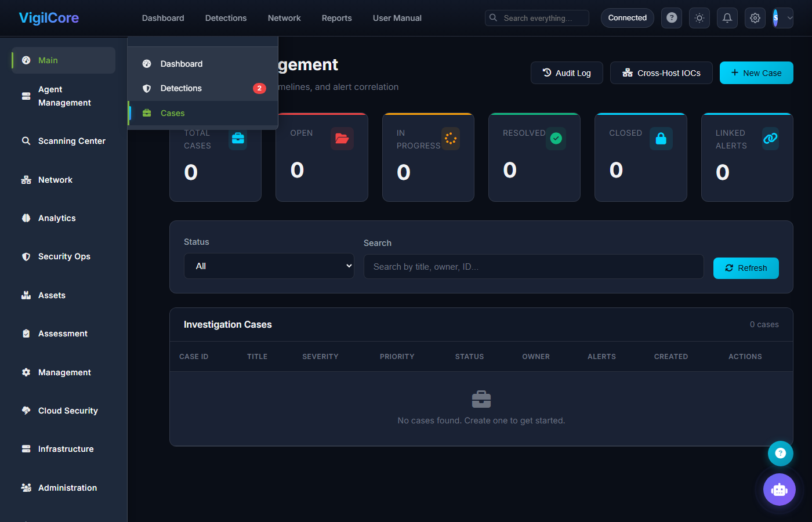Create a New Case
This screenshot has height=522, width=812.
click(756, 73)
